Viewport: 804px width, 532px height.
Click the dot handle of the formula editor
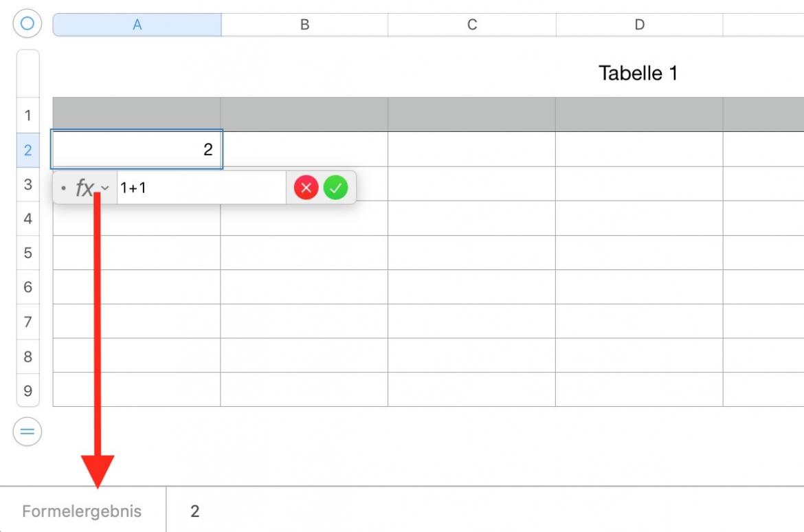click(63, 188)
